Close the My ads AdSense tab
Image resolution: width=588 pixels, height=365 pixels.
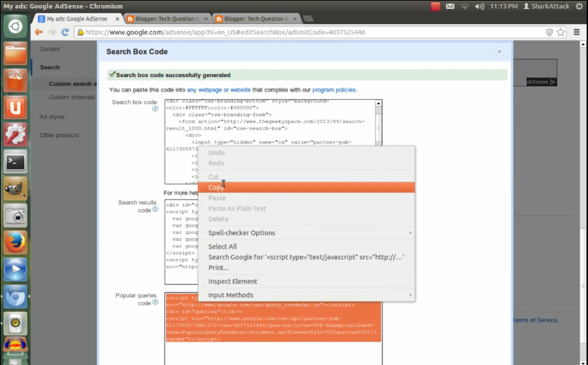118,19
